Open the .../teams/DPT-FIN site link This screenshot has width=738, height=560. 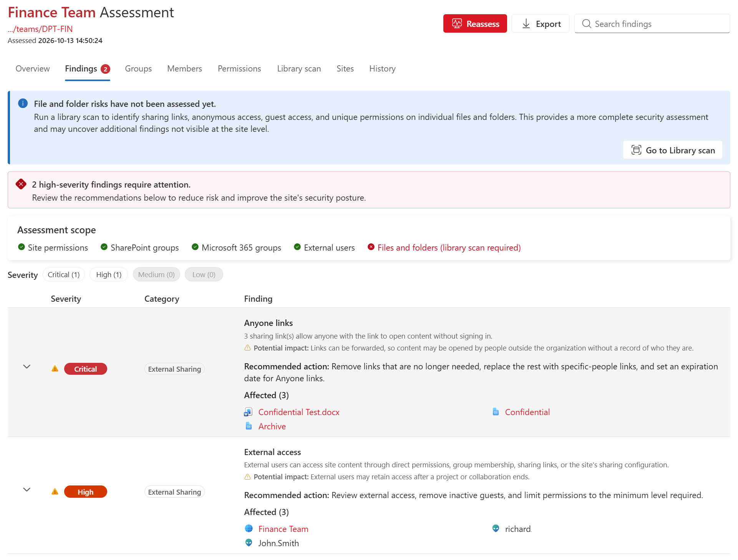coord(40,29)
